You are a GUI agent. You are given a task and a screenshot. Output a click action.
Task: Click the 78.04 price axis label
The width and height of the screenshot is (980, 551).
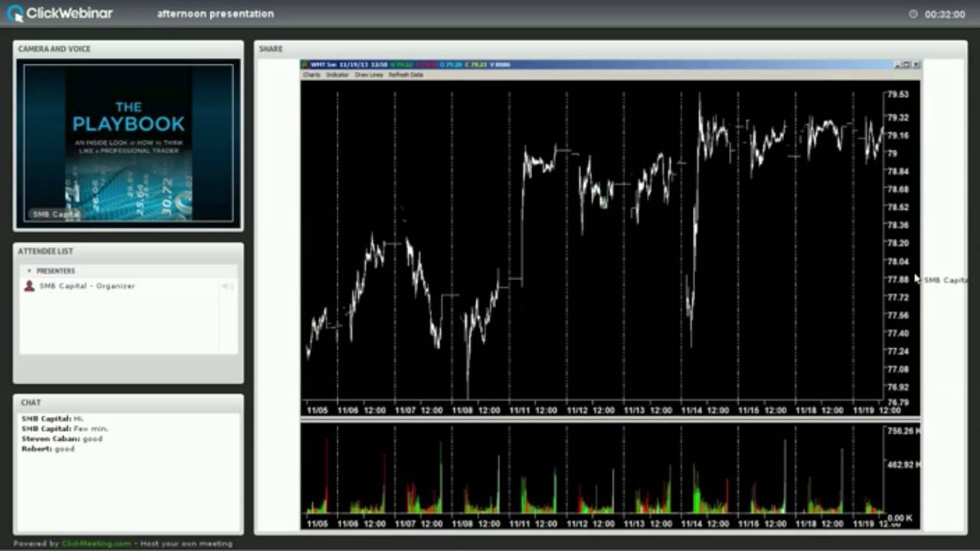[x=897, y=261]
